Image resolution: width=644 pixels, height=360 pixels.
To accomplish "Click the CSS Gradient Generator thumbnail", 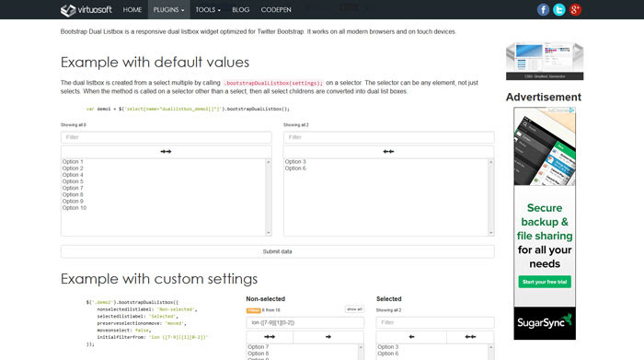I will click(545, 61).
